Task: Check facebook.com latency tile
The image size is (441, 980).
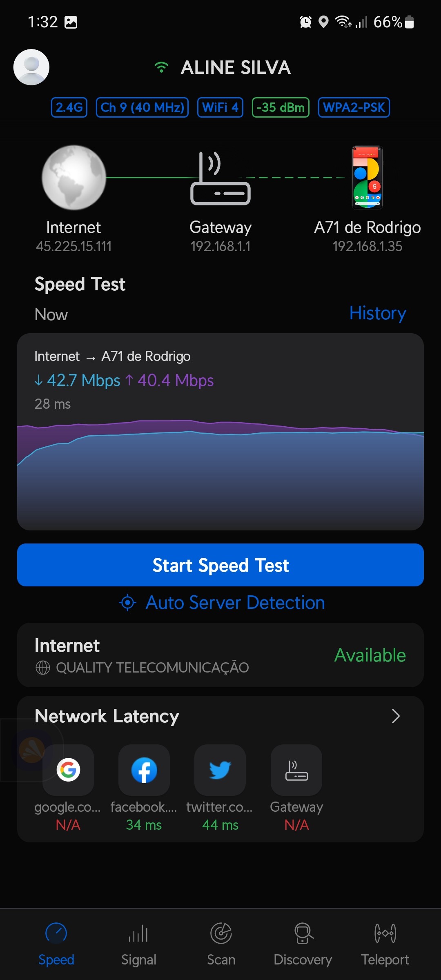Action: (x=144, y=771)
